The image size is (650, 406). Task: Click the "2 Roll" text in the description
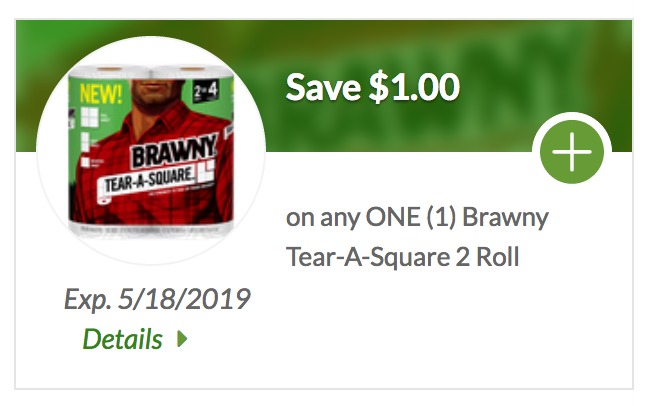coord(489,256)
